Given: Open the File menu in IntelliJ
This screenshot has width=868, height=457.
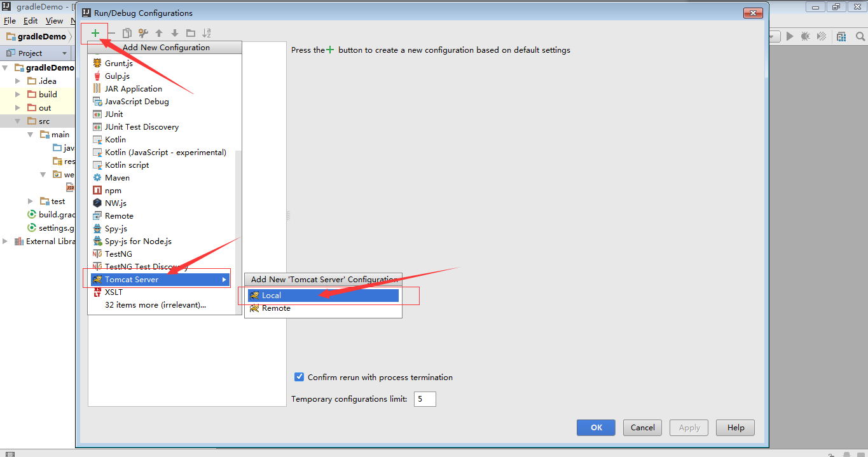Looking at the screenshot, I should click(x=10, y=21).
